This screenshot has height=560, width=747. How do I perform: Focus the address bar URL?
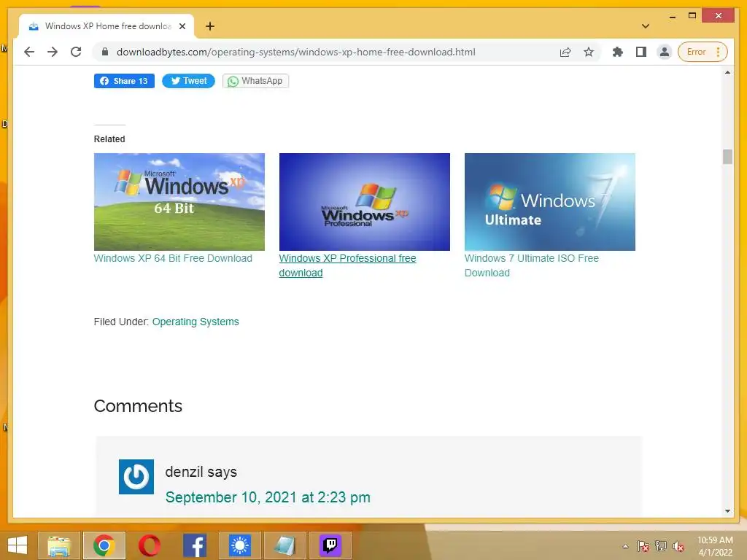pyautogui.click(x=296, y=52)
